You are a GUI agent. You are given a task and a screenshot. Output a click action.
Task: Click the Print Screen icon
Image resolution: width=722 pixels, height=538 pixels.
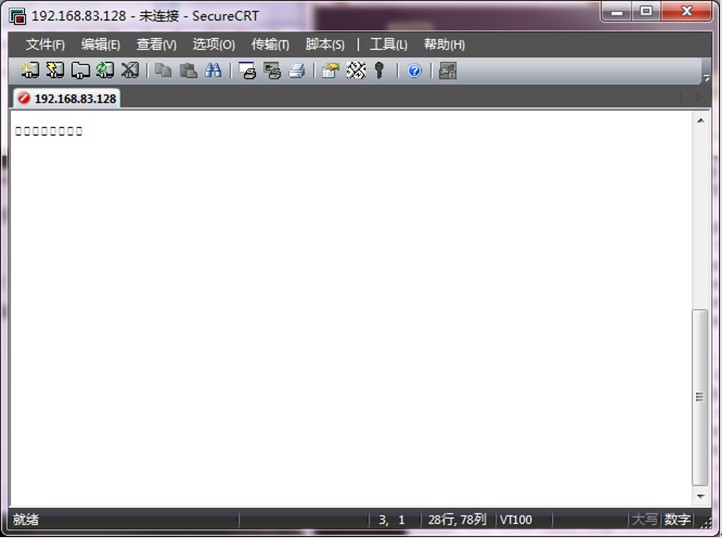pyautogui.click(x=247, y=70)
